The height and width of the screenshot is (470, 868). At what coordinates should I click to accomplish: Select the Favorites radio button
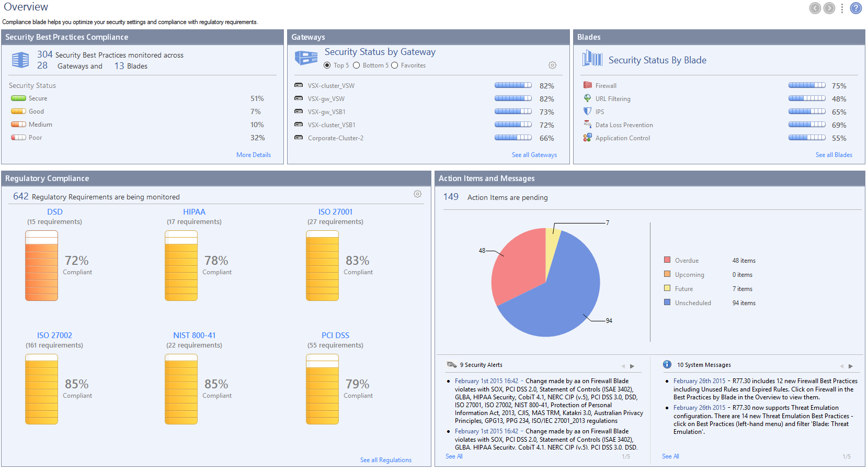[x=394, y=65]
